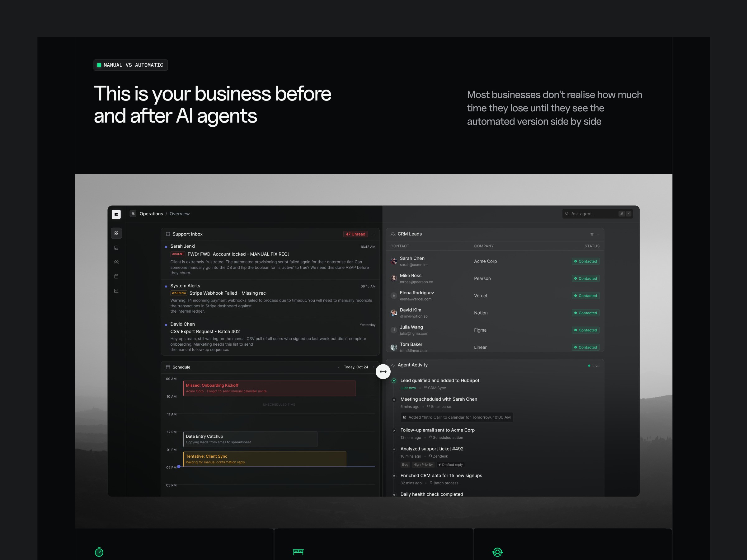Click the command icon beside Operations
Image resolution: width=747 pixels, height=560 pixels.
(133, 214)
